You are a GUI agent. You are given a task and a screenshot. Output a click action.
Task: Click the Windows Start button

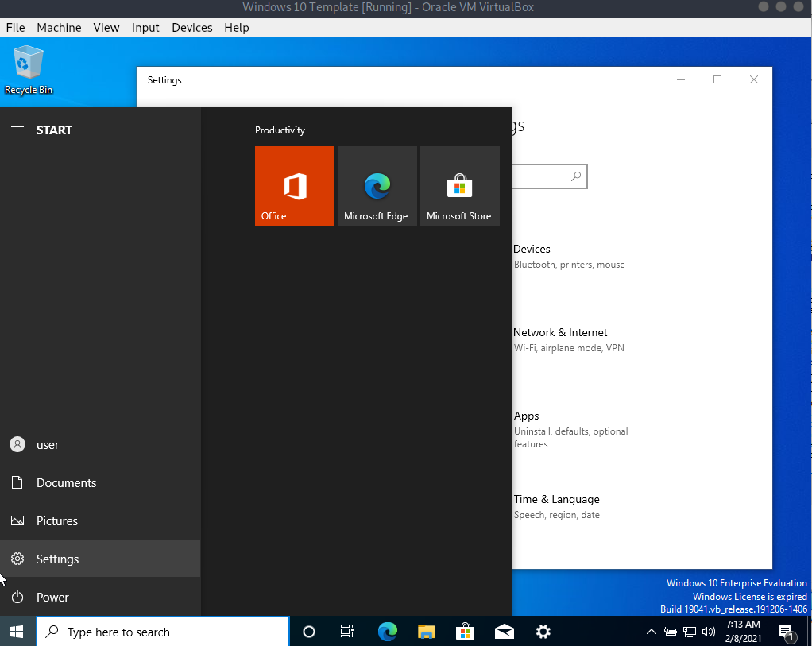point(17,632)
